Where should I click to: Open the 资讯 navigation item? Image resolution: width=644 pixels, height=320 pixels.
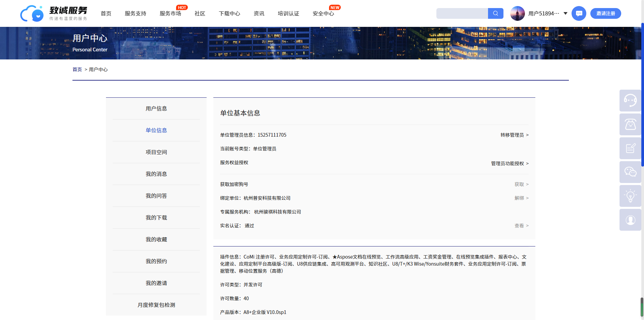click(x=259, y=13)
